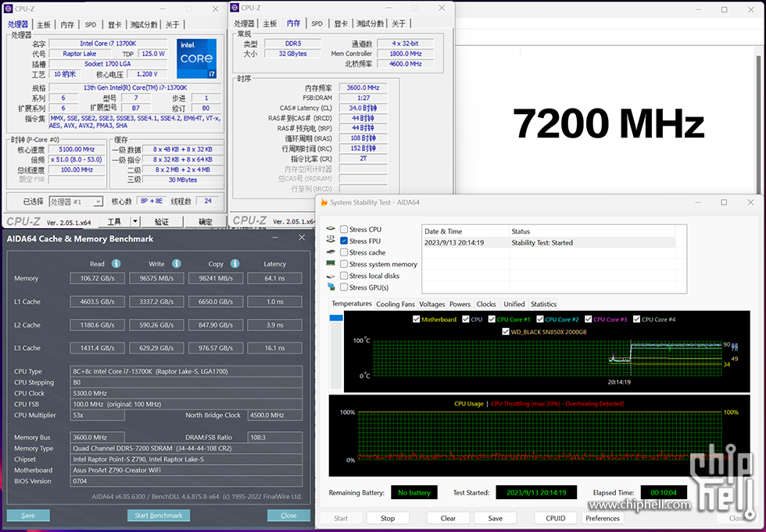The image size is (766, 532).
Task: Click the CPU chip icon beside Stress CPU
Action: click(x=331, y=229)
